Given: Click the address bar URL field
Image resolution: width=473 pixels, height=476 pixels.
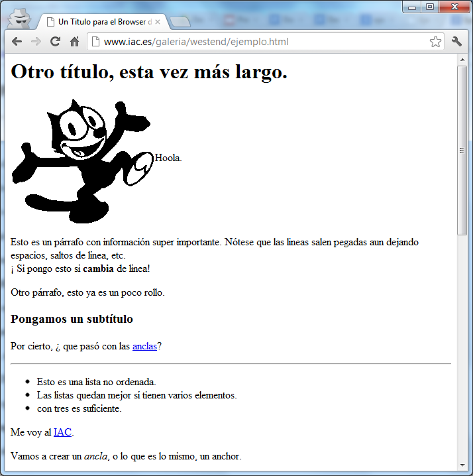Looking at the screenshot, I should pyautogui.click(x=266, y=42).
